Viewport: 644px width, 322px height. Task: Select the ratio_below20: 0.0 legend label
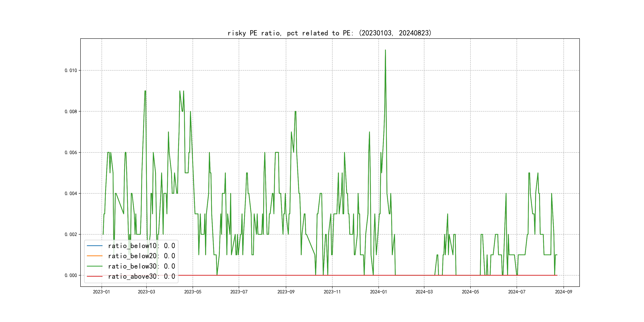pos(142,256)
